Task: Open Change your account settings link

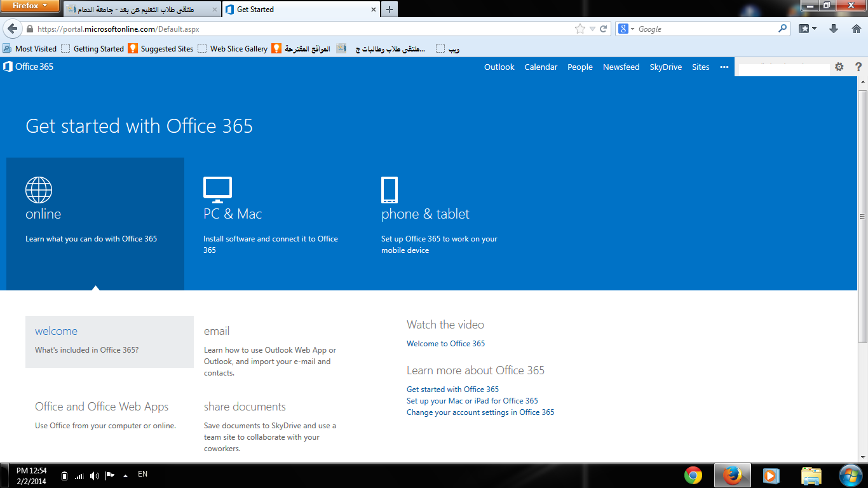Action: [480, 412]
